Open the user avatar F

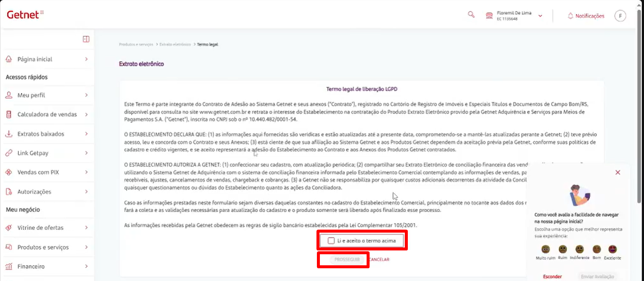coord(620,16)
